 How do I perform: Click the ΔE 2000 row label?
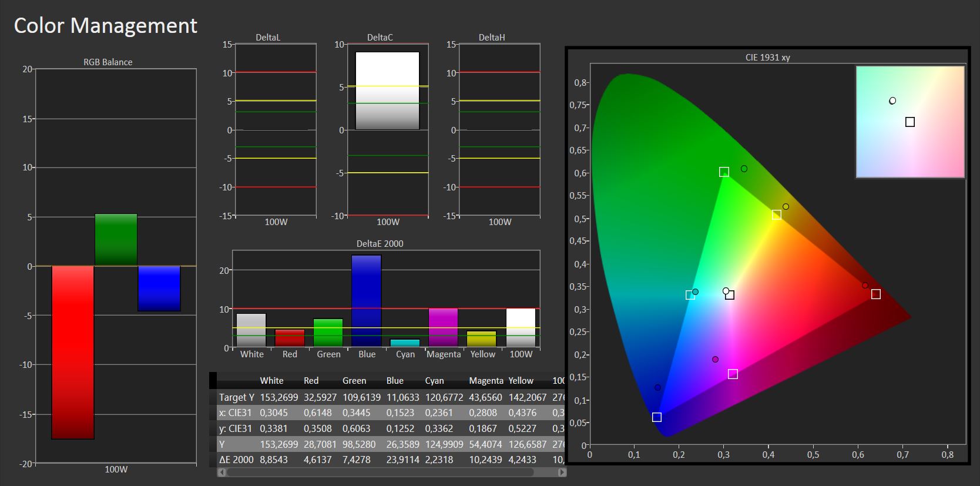click(x=236, y=460)
